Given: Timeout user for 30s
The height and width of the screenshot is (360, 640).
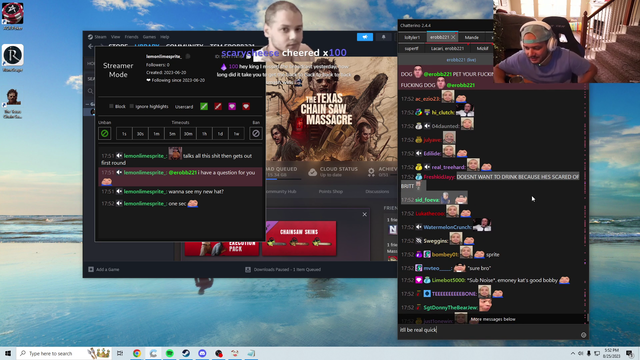Looking at the screenshot, I should point(140,133).
